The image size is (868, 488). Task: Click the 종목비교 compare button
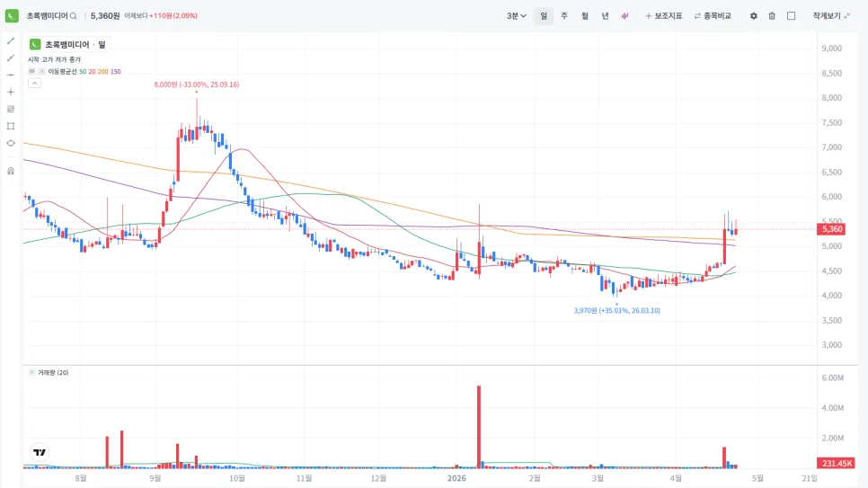click(713, 16)
